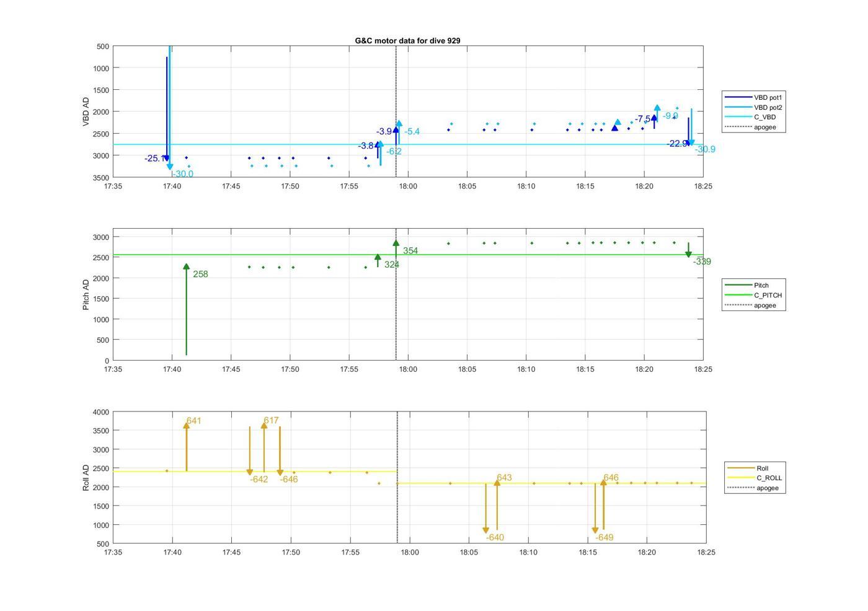Click the '258' pitch annotation
The width and height of the screenshot is (868, 611).
tap(200, 275)
